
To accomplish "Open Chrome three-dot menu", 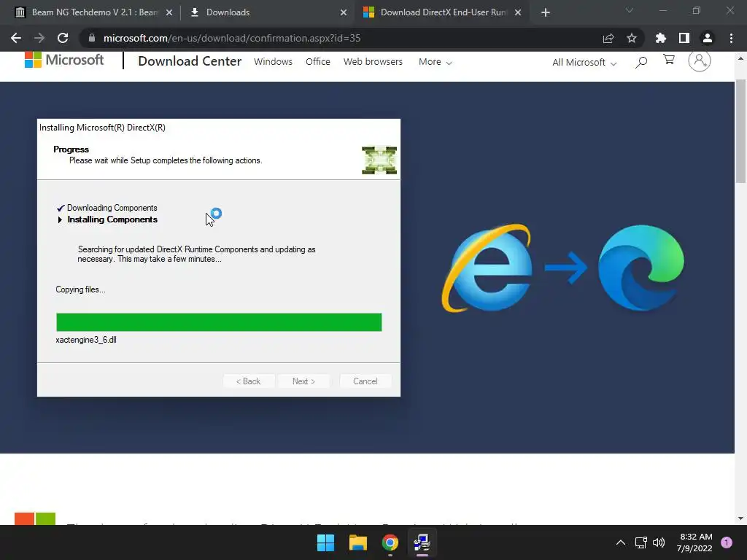I will point(731,38).
